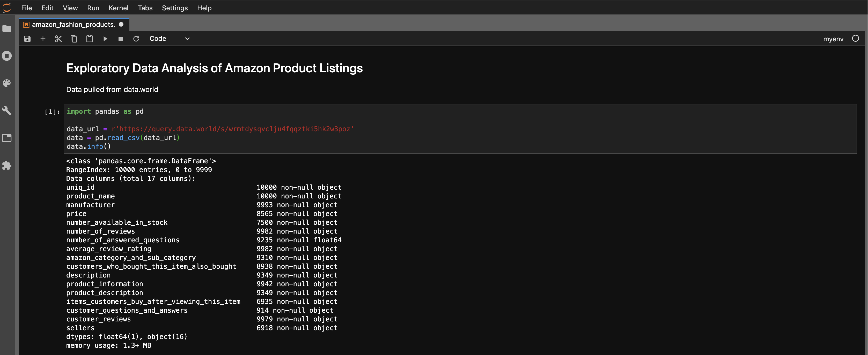Open the Settings menu

[x=174, y=8]
